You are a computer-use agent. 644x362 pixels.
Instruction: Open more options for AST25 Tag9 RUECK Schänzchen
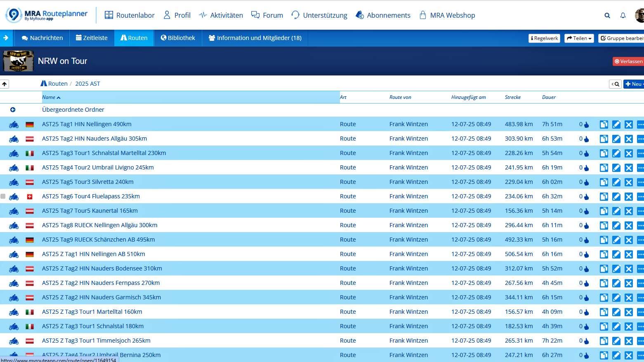(x=640, y=240)
